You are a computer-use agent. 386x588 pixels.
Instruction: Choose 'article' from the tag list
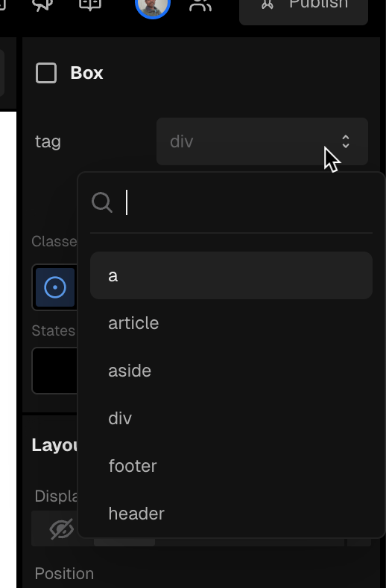(231, 323)
